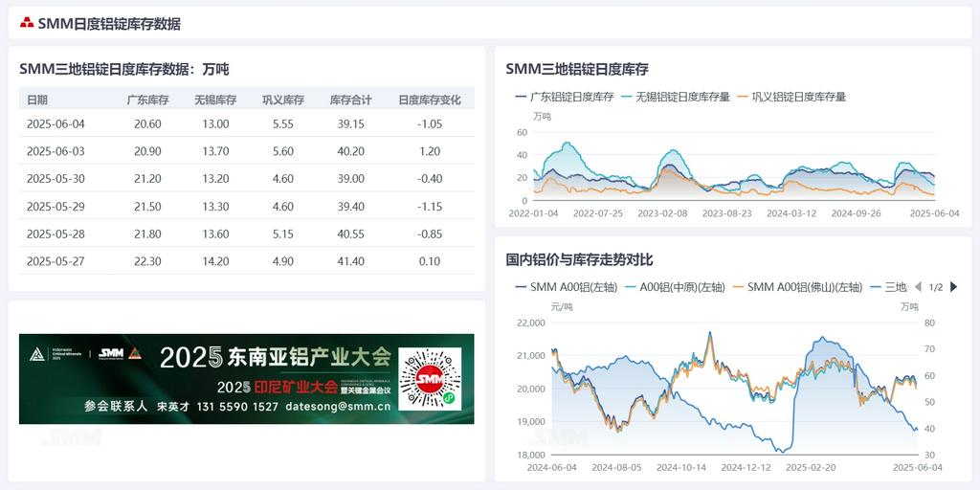
Task: Click the 库存合计 column header
Action: (x=350, y=100)
